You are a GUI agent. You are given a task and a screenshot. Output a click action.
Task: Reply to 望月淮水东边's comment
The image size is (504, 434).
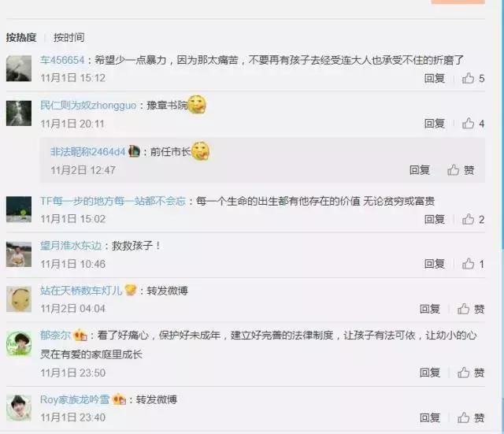(x=434, y=264)
